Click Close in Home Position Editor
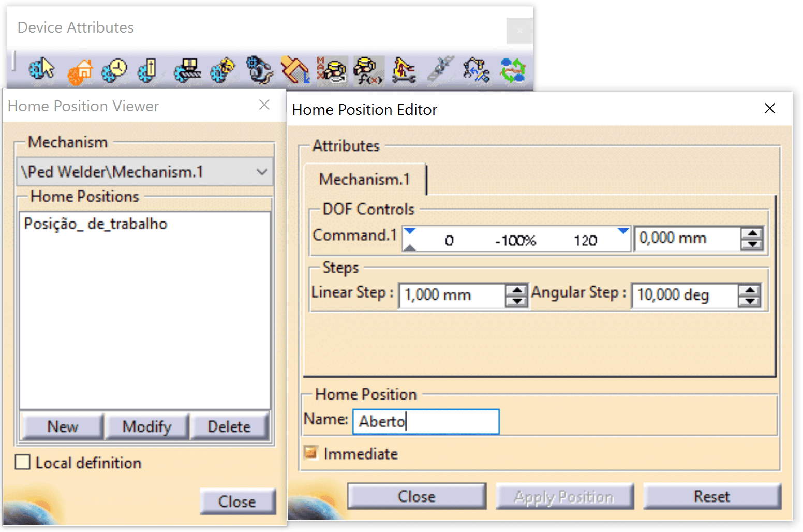 pos(417,497)
